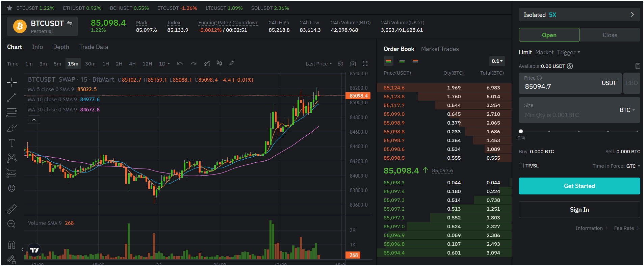The image size is (644, 266).
Task: Open the chart indicators menu
Action: pos(207,63)
